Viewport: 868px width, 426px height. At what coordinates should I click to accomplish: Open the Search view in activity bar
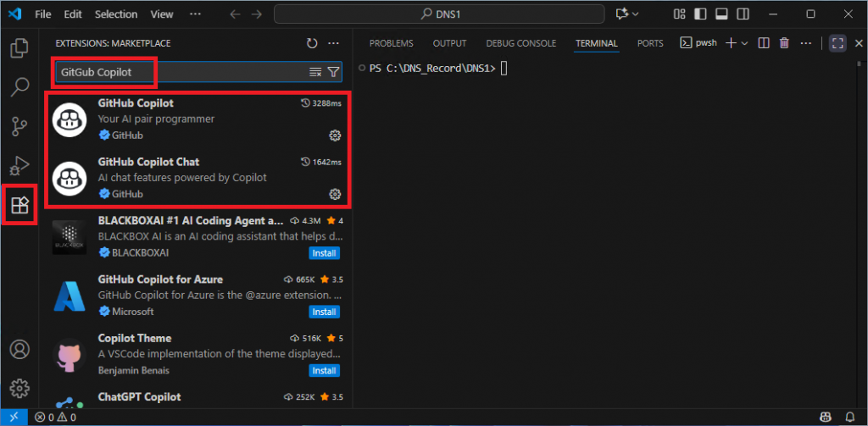point(20,87)
